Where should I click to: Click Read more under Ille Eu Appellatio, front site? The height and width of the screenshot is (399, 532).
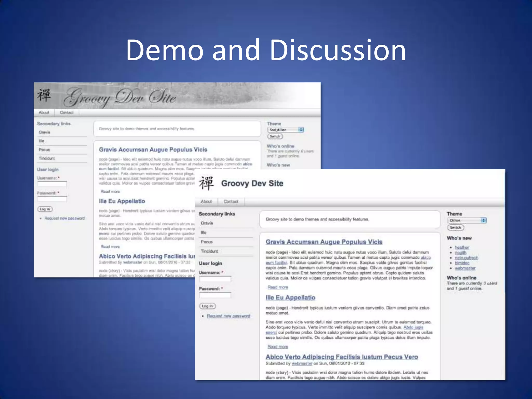click(x=278, y=347)
